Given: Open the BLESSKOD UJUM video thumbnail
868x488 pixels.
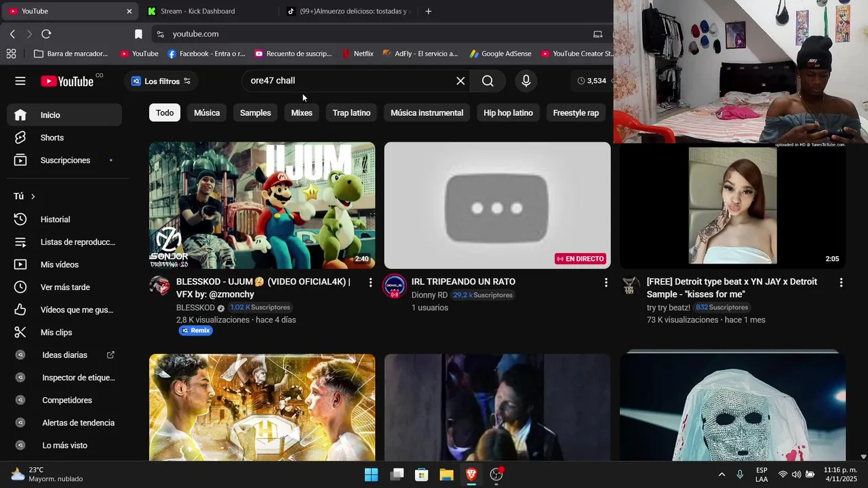Looking at the screenshot, I should click(262, 205).
